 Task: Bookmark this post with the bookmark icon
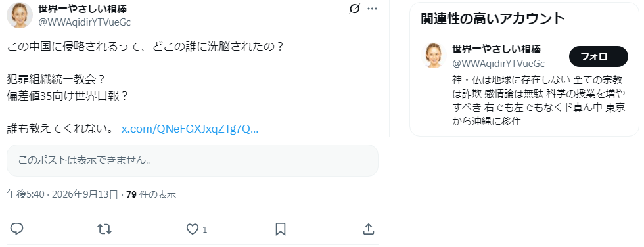[x=281, y=229]
